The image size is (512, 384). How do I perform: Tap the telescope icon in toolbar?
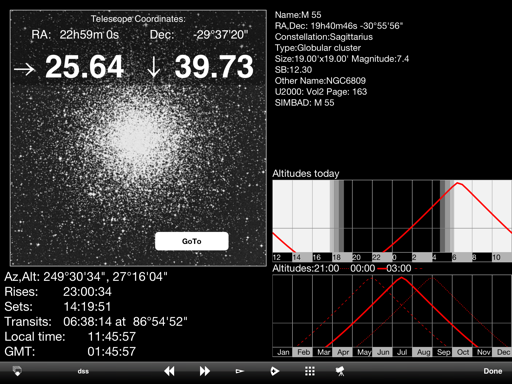tap(340, 371)
